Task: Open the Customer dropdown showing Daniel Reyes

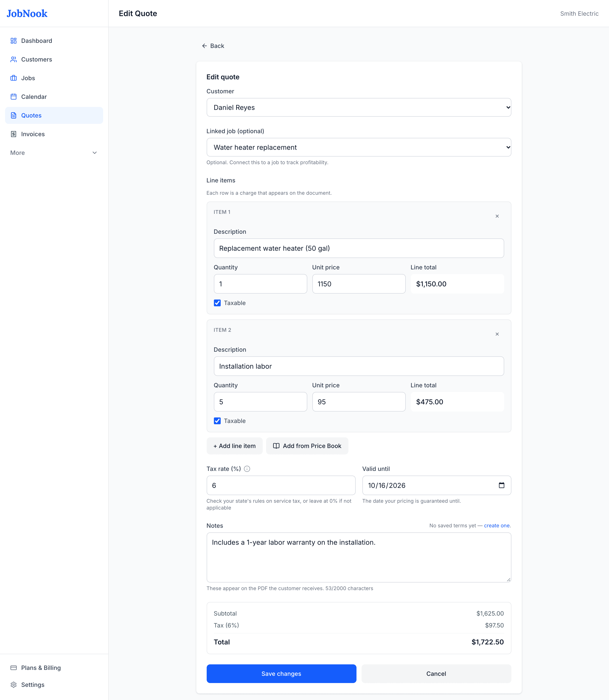Action: pyautogui.click(x=359, y=107)
